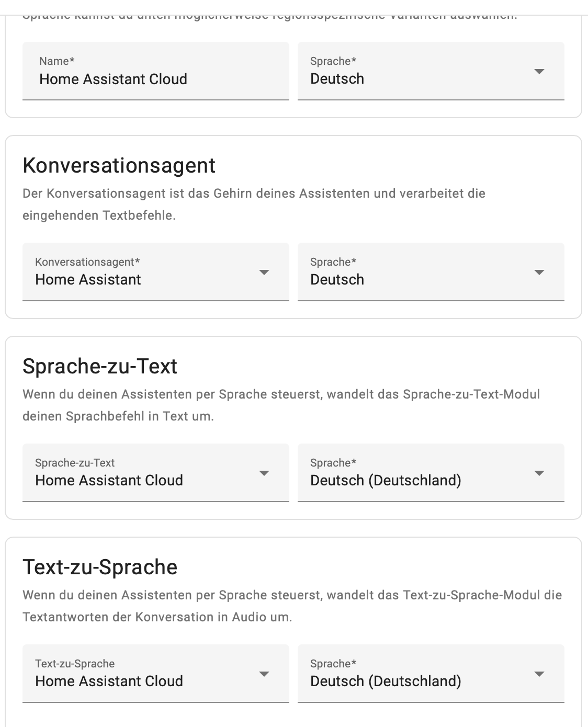This screenshot has height=727, width=588.
Task: Click the arrow icon of the assistant's top Sprache field
Action: [539, 71]
